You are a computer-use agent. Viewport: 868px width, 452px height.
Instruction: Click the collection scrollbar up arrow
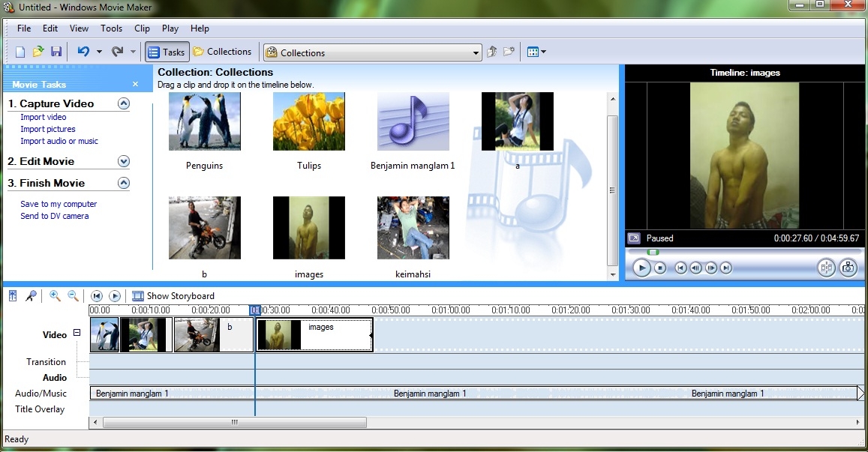[613, 98]
